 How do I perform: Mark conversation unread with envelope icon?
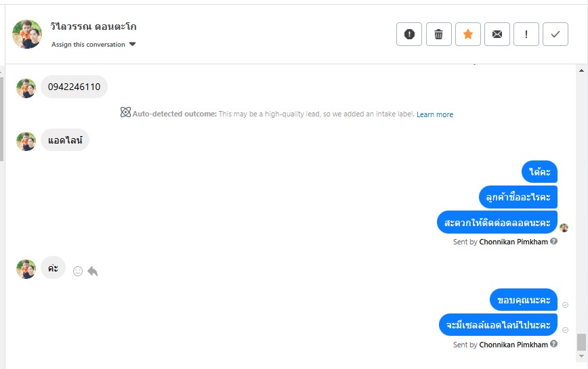(497, 35)
